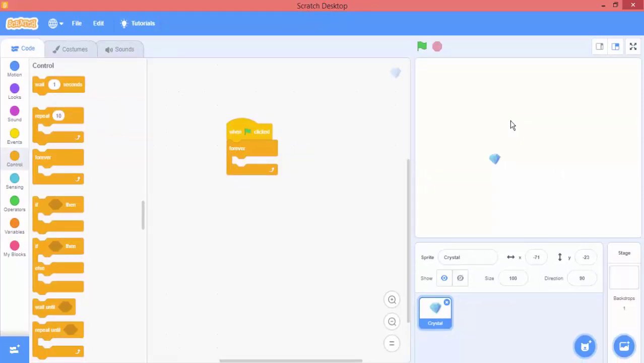Open the Events blocks category

click(x=15, y=137)
